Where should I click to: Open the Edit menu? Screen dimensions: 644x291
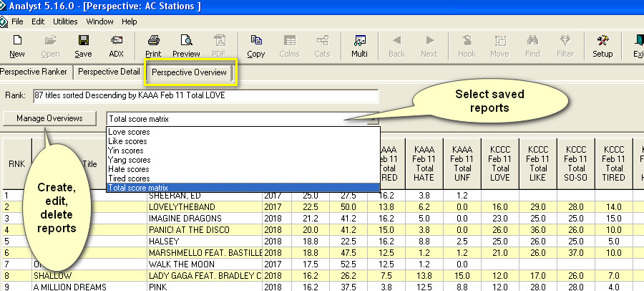click(x=38, y=22)
